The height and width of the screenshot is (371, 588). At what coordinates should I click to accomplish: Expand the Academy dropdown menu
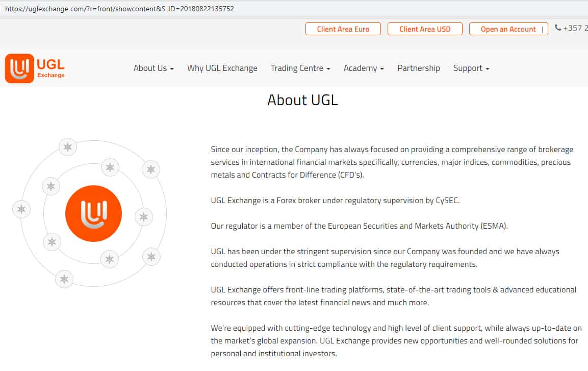364,68
